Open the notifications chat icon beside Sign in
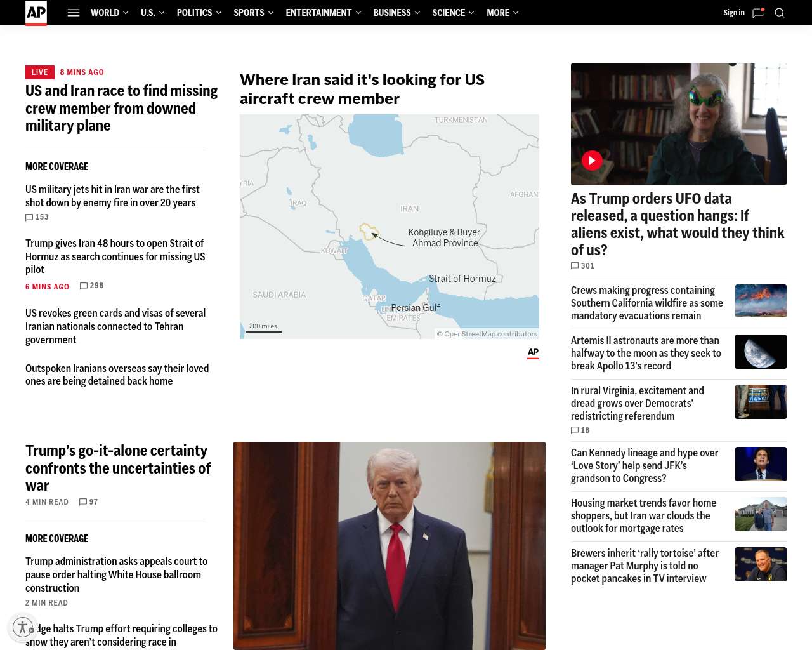Viewport: 812px width, 650px height. coord(758,13)
